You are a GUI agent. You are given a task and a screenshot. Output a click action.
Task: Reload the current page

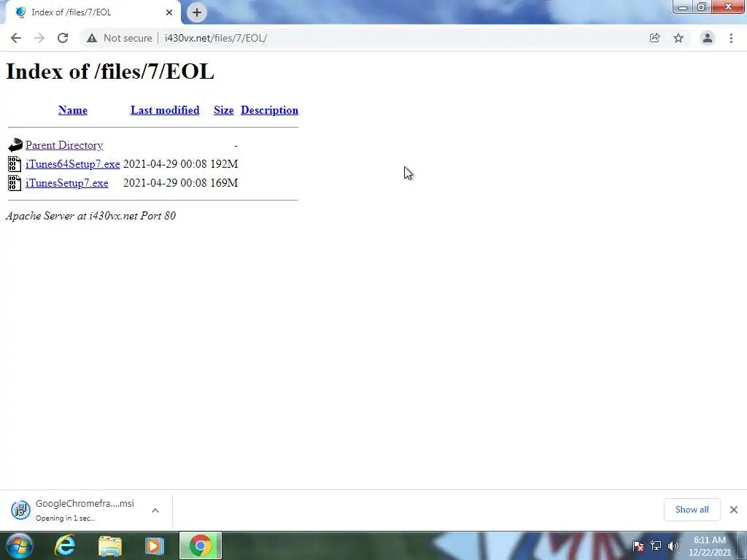point(63,38)
